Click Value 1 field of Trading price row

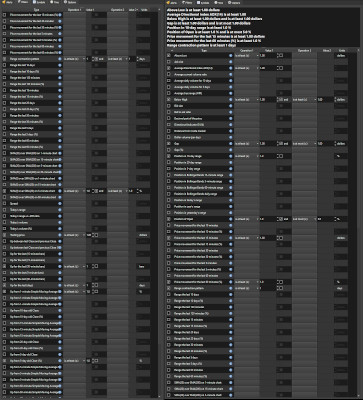click(89, 235)
